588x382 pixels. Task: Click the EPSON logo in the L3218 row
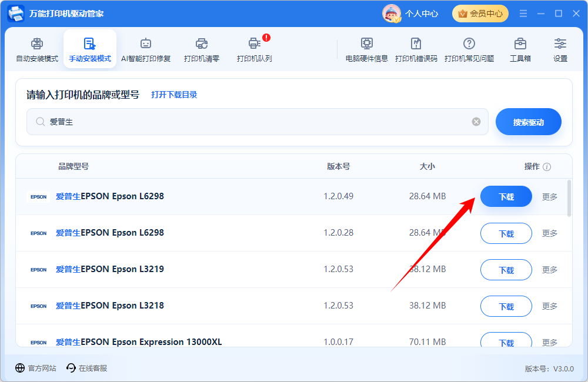tap(39, 306)
